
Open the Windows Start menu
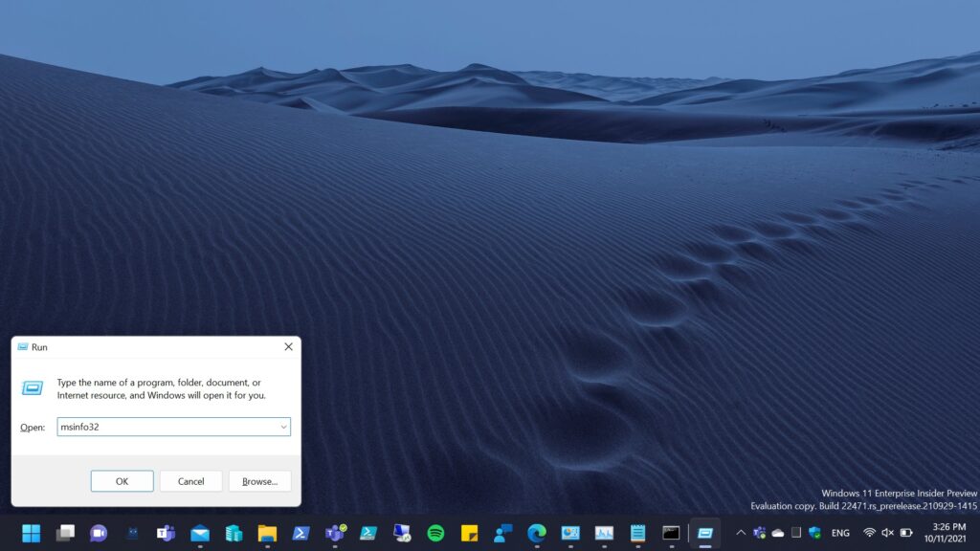tap(32, 533)
